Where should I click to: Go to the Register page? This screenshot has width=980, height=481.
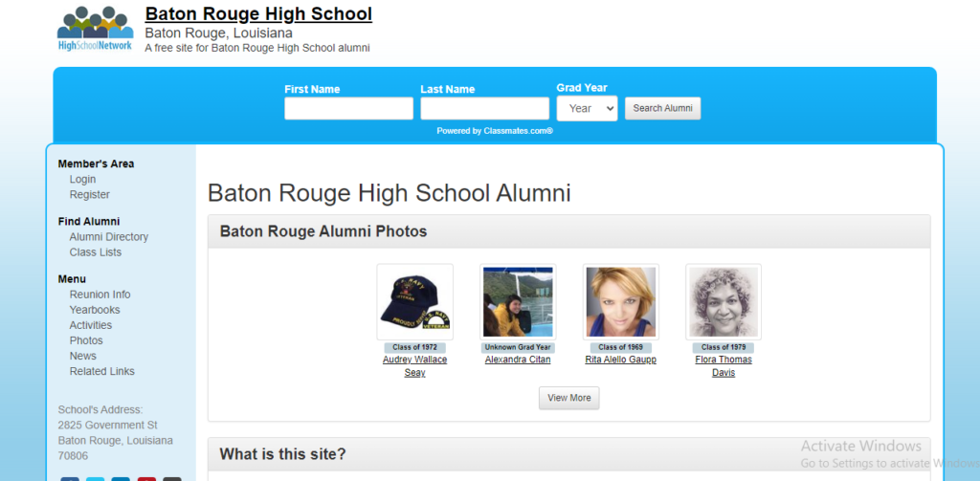(x=89, y=195)
